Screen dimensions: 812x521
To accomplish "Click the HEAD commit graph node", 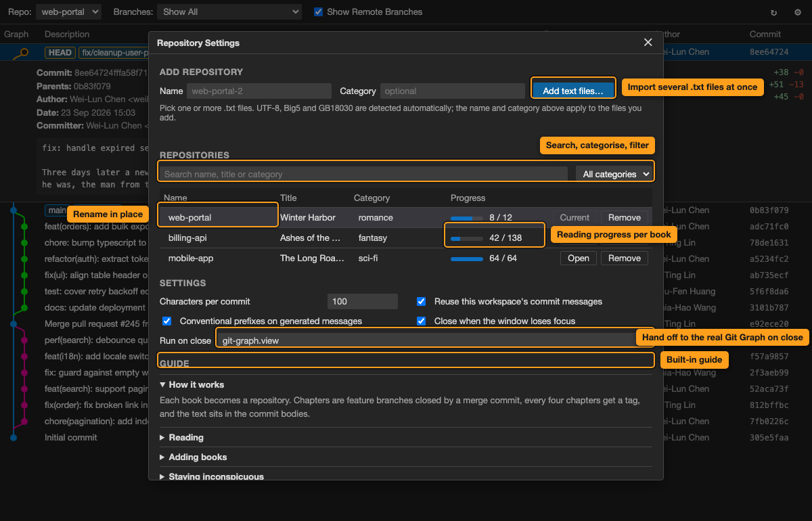I will pyautogui.click(x=24, y=52).
